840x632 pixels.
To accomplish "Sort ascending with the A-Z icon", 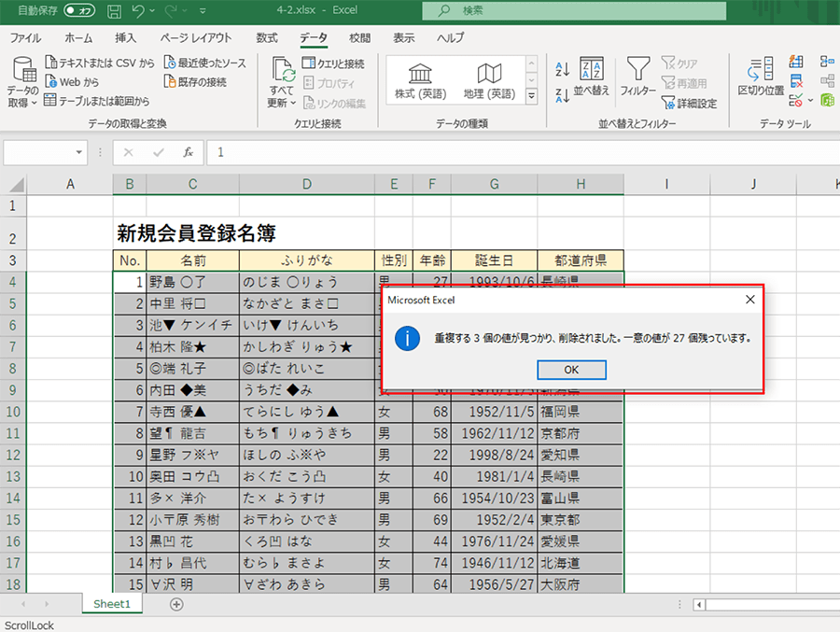I will [x=562, y=69].
